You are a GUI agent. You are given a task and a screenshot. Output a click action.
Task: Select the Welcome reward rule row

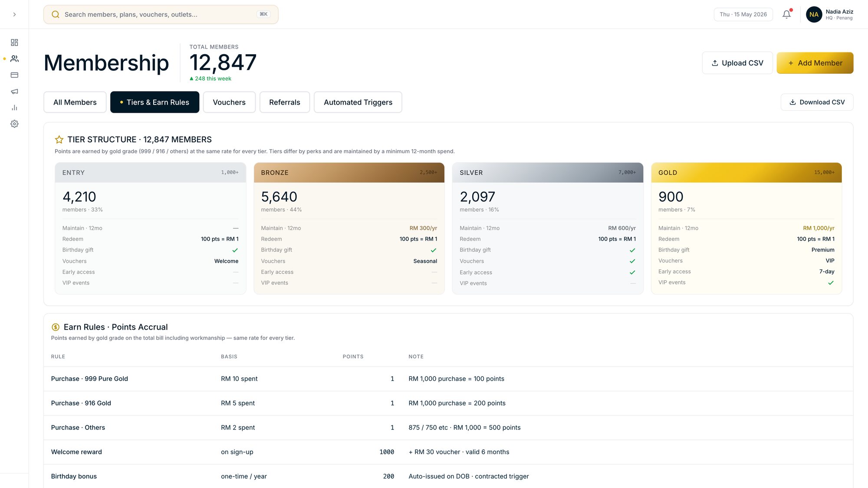(448, 452)
